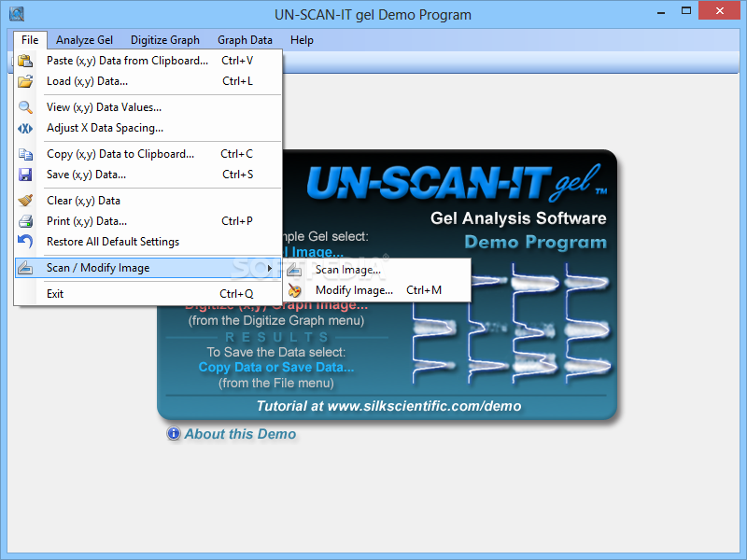Click the magnifier View Data icon
Viewport: 747px width, 560px height.
coord(25,107)
